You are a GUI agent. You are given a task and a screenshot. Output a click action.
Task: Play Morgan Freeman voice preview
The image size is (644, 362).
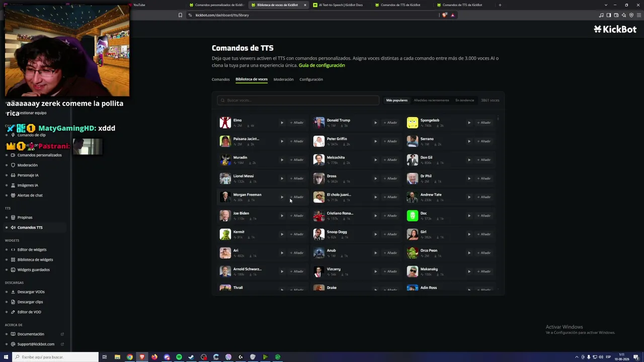[282, 197]
